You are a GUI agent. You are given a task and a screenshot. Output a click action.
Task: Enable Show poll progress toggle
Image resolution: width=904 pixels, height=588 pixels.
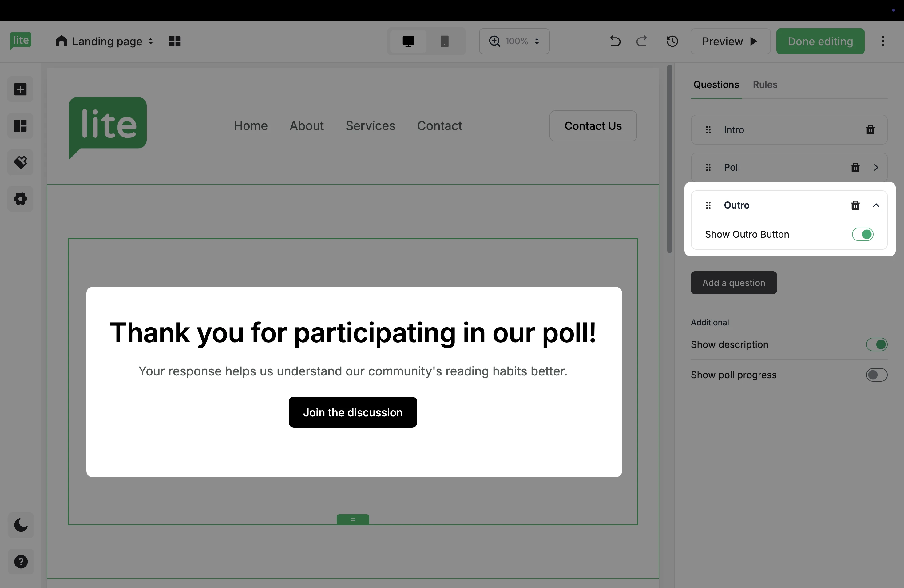point(876,375)
